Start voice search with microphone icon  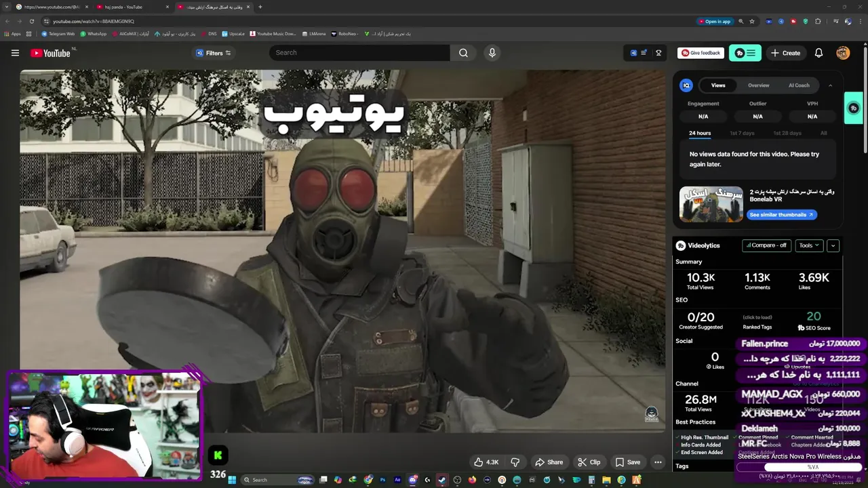tap(492, 53)
